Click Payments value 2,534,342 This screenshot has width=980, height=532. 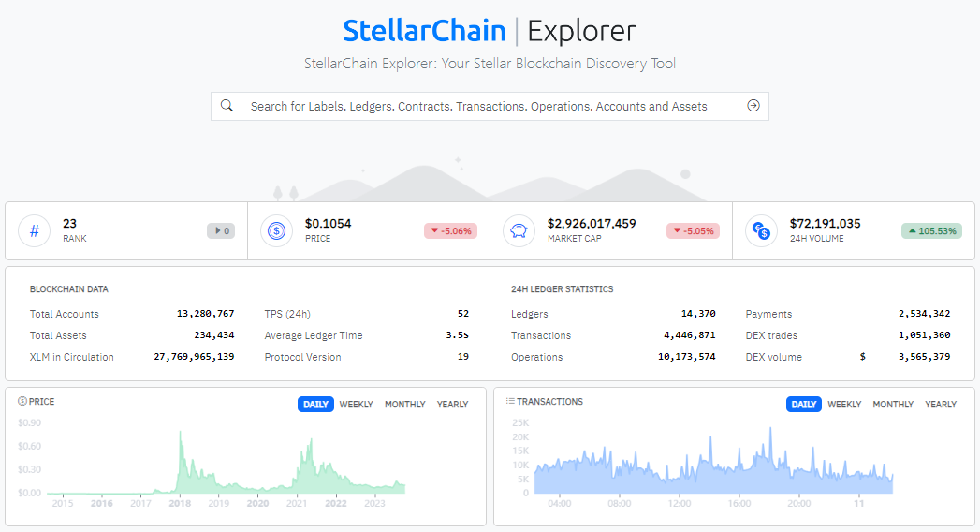click(x=925, y=314)
